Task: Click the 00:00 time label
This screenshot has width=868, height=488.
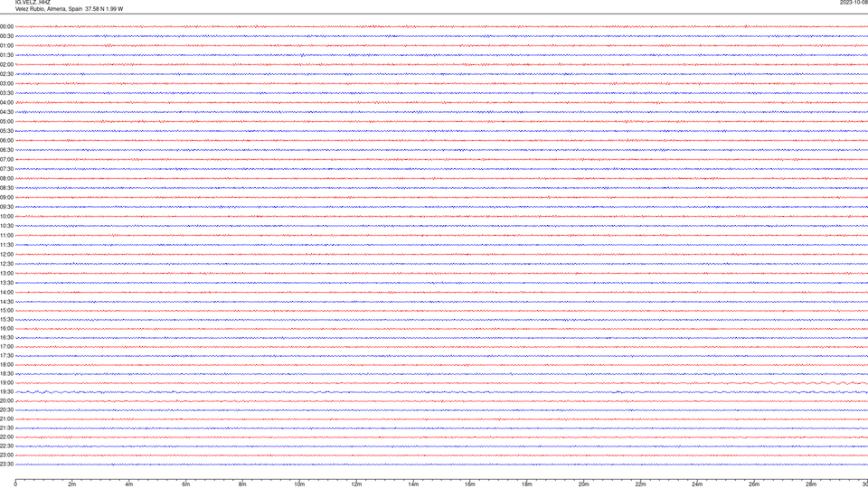Action: tap(6, 26)
